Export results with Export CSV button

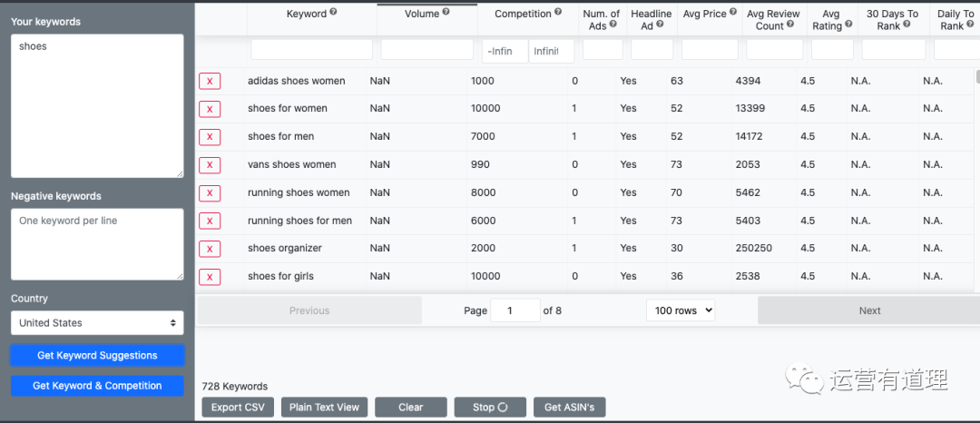tap(238, 408)
